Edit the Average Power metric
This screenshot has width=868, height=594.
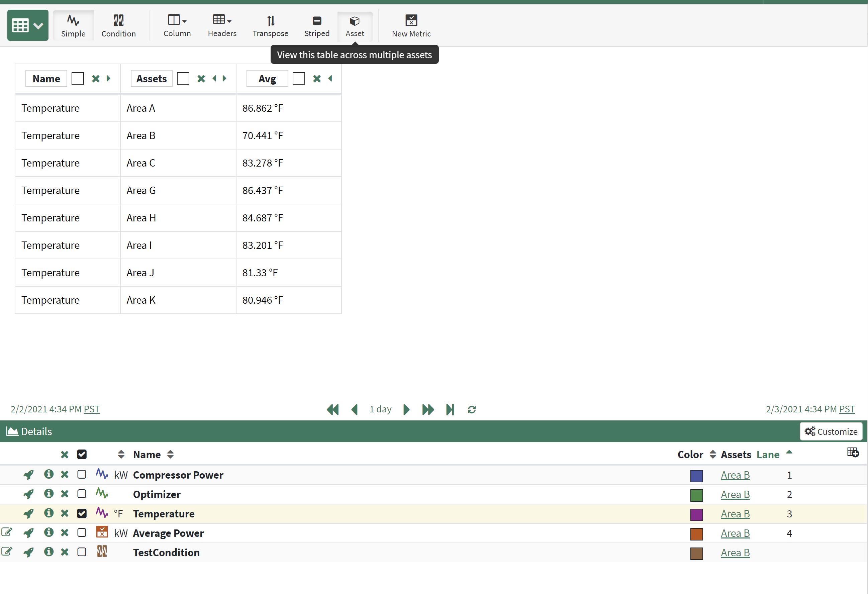[x=7, y=532]
